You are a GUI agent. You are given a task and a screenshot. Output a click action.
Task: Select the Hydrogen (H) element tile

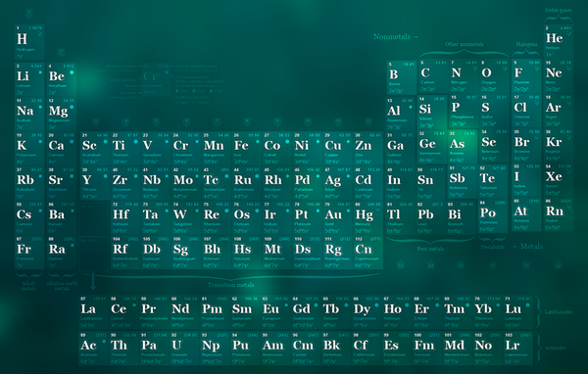click(29, 42)
